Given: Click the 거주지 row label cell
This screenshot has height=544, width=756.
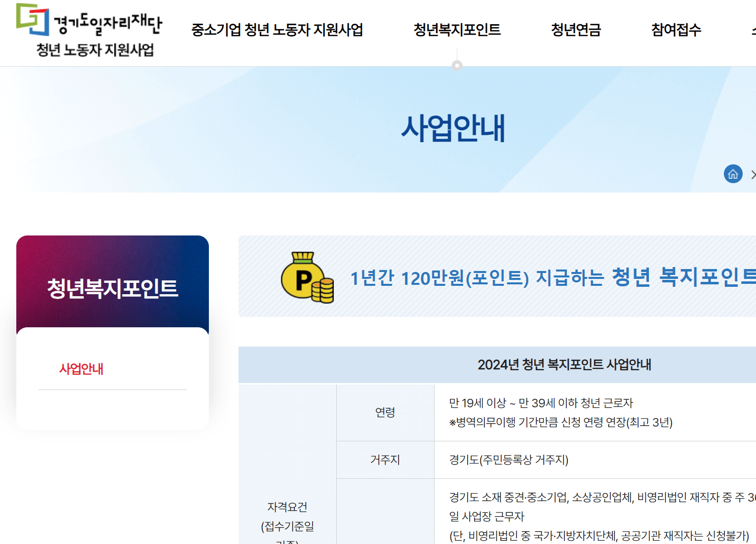Looking at the screenshot, I should point(386,460).
